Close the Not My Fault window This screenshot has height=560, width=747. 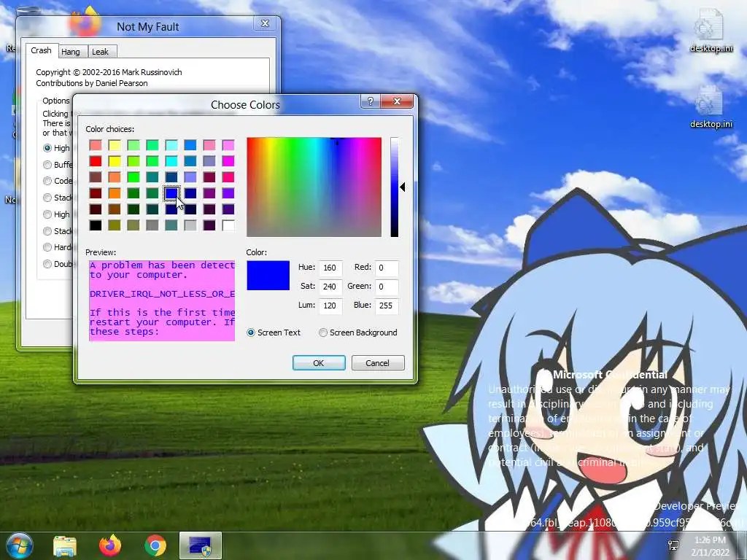click(x=265, y=23)
